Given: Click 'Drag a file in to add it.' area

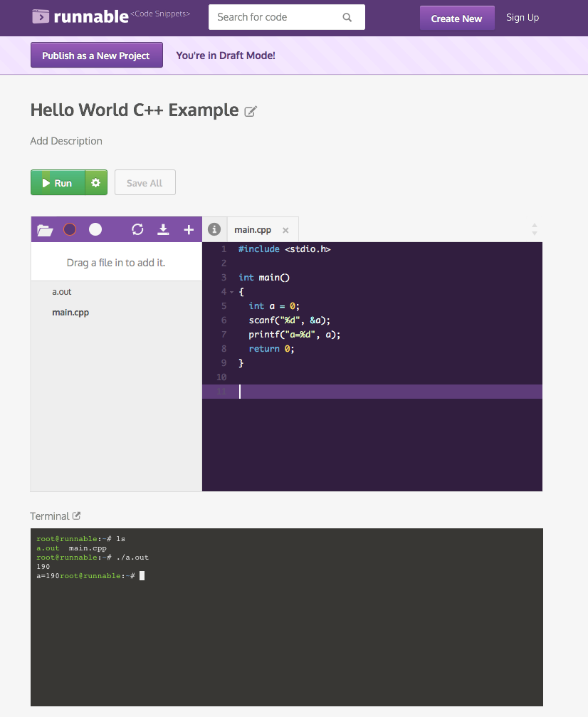Looking at the screenshot, I should tap(116, 263).
